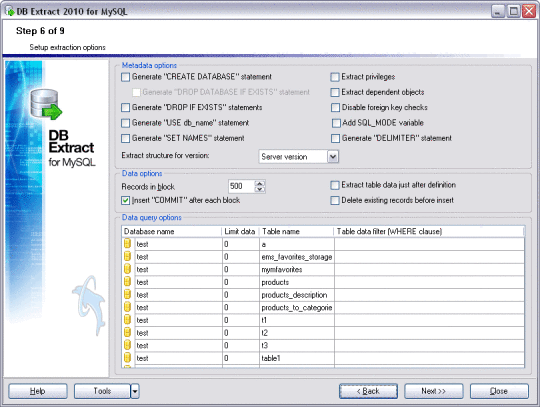540x407 pixels.
Task: Click the database icon in the t3 row
Action: 127,345
